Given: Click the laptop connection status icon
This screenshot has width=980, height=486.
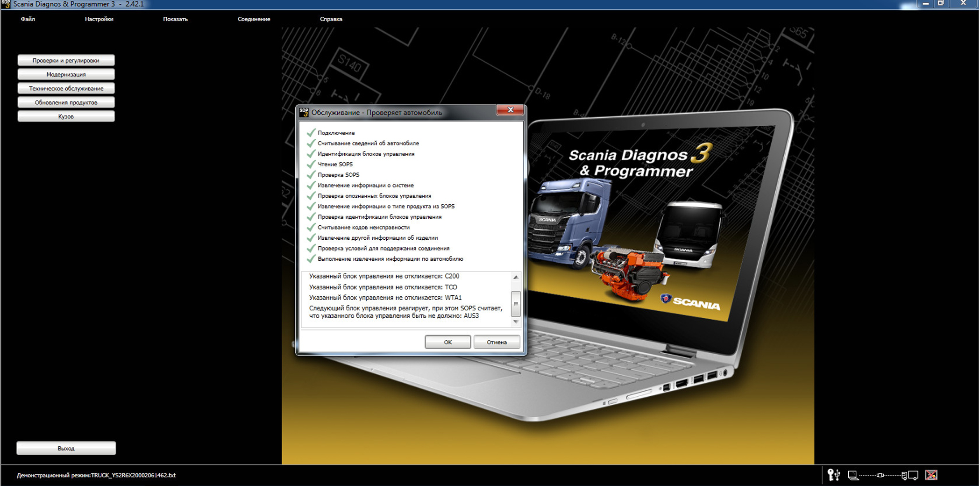Looking at the screenshot, I should (x=853, y=475).
